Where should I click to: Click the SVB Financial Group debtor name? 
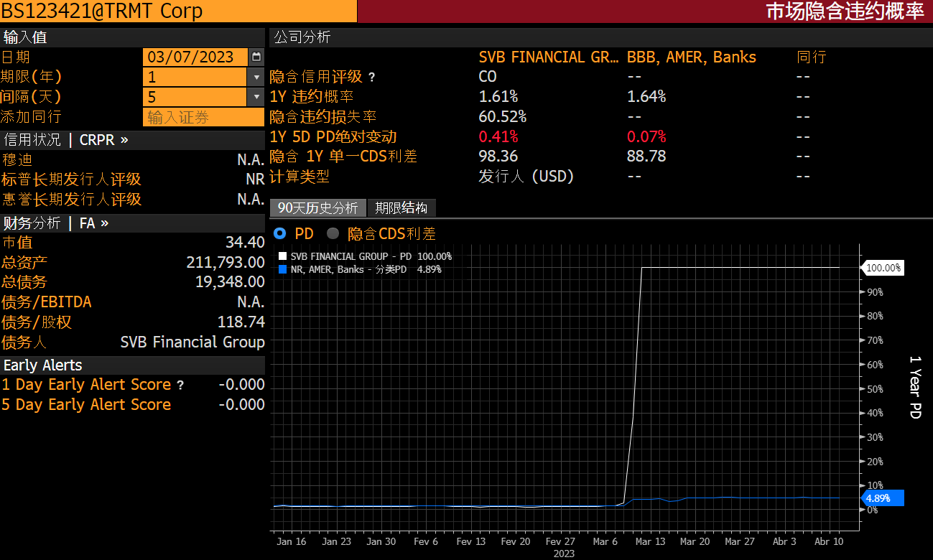(192, 342)
